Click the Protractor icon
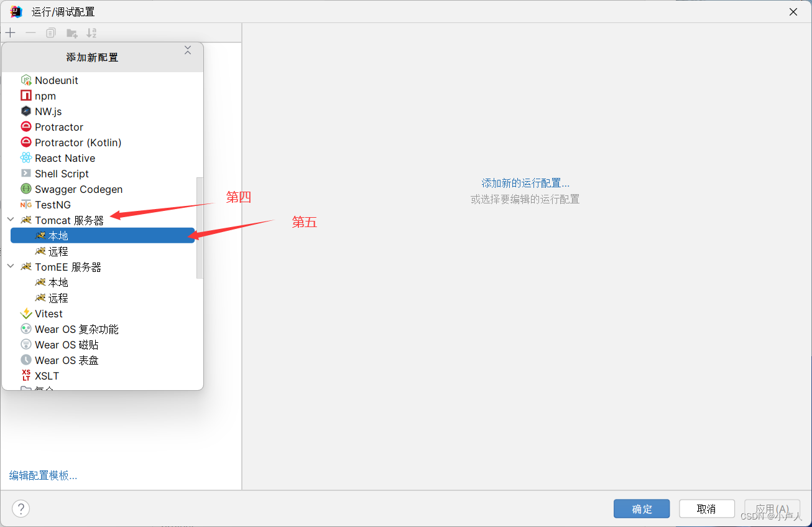 (26, 127)
